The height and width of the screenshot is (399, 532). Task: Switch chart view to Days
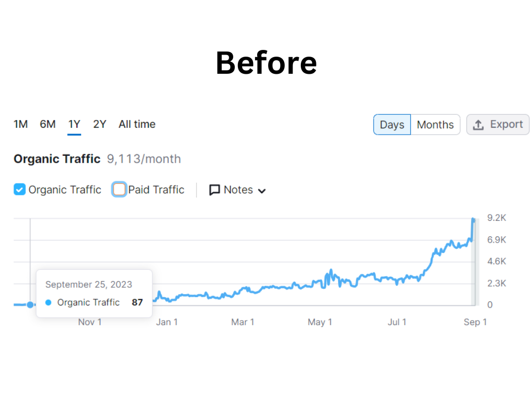point(392,125)
